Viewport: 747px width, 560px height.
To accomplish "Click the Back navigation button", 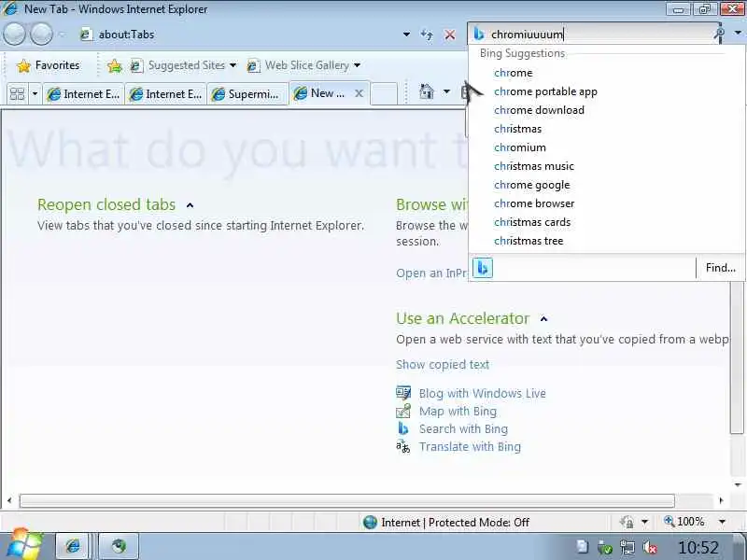I will coord(14,35).
